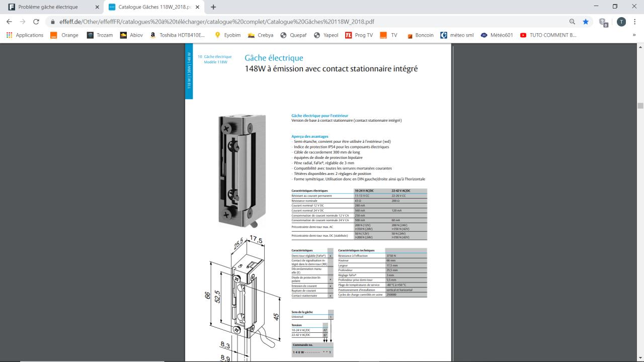The width and height of the screenshot is (644, 362).
Task: Click the "Caractéristiques électriques" table header
Action: (x=309, y=191)
